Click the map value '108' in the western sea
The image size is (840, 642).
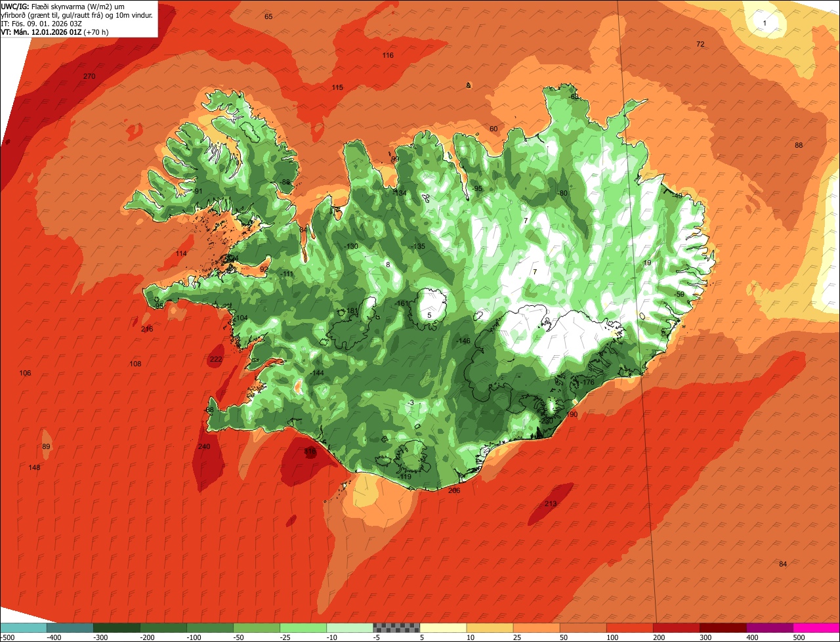click(x=135, y=364)
